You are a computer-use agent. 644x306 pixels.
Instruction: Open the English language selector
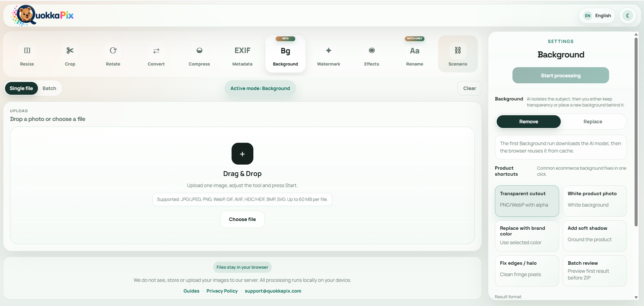(x=597, y=15)
